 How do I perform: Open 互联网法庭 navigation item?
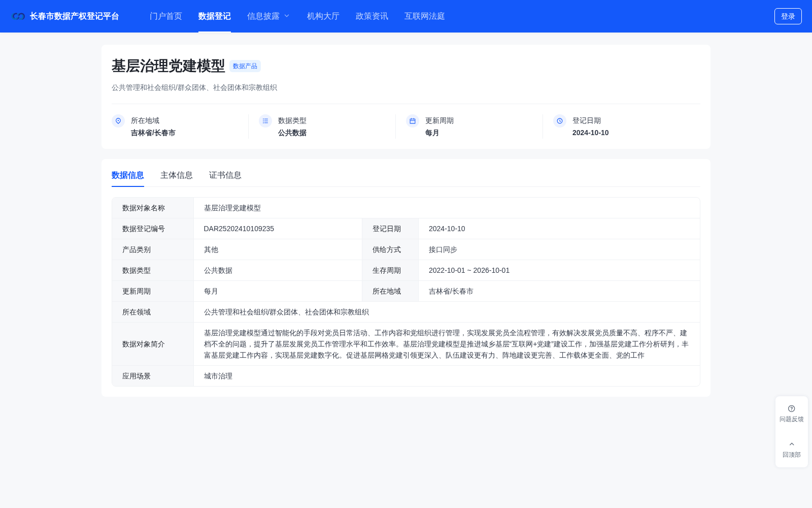pyautogui.click(x=425, y=16)
